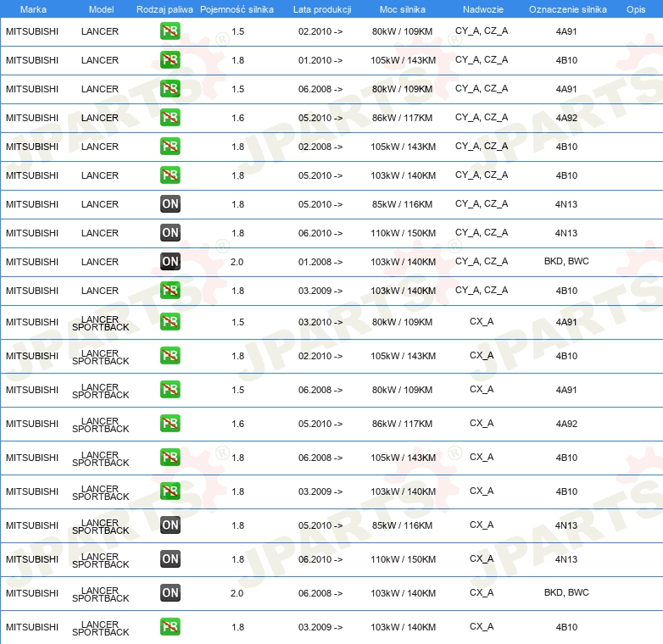Select the ON fuel icon for the Lancer 85kW / 116KM
Screen dimensions: 663x644
tap(170, 204)
